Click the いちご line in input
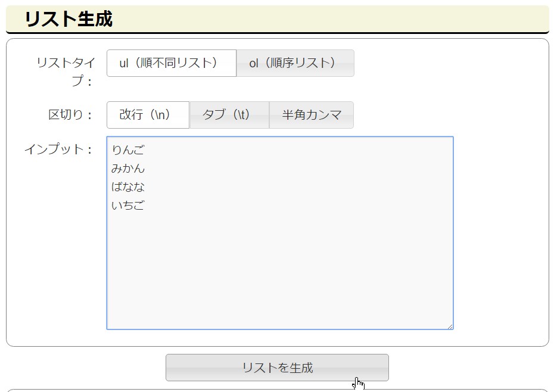This screenshot has width=554, height=392. (x=128, y=205)
